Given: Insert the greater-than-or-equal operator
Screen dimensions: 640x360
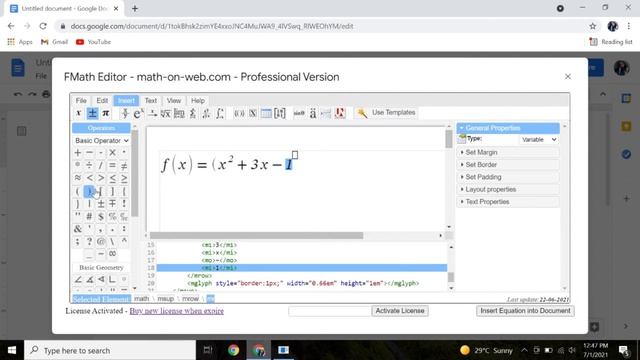Looking at the screenshot, I should coord(124,178).
